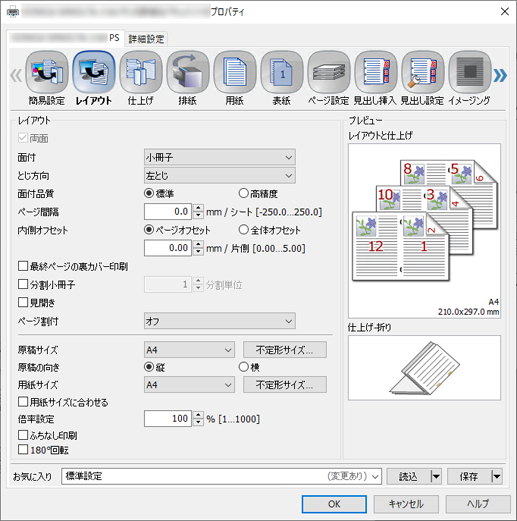Click the 保存 button
The width and height of the screenshot is (517, 521).
coord(469,476)
